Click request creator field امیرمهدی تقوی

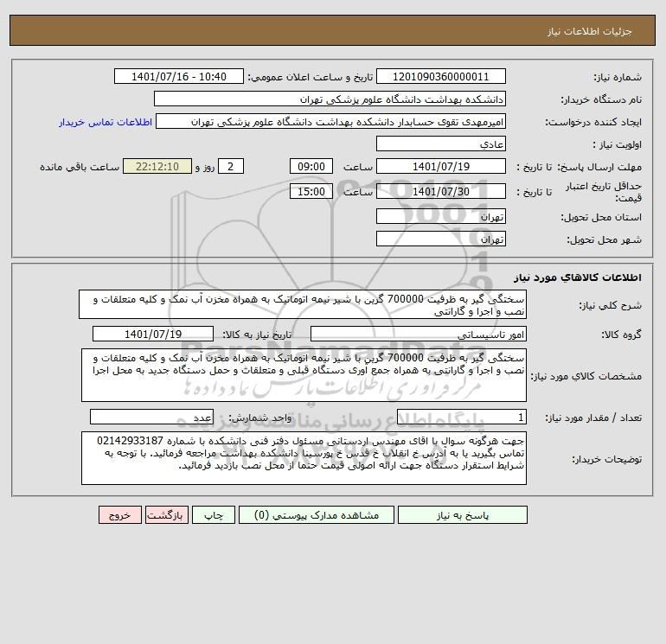331,122
